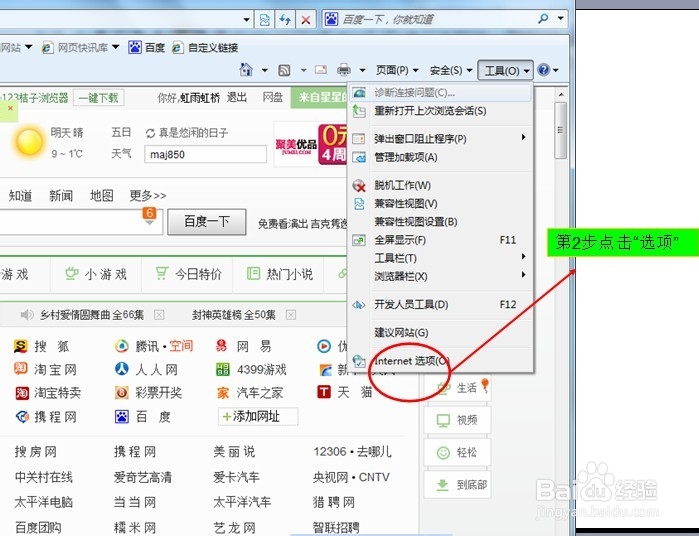Click the Baidu paw search provider icon
Image resolution: width=699 pixels, height=536 pixels.
pos(331,19)
